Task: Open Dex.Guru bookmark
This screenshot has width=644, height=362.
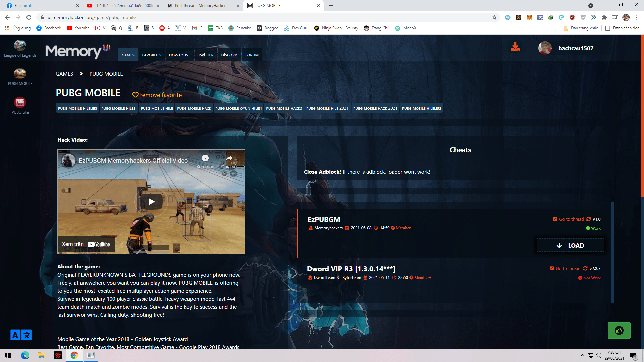Action: [297, 28]
